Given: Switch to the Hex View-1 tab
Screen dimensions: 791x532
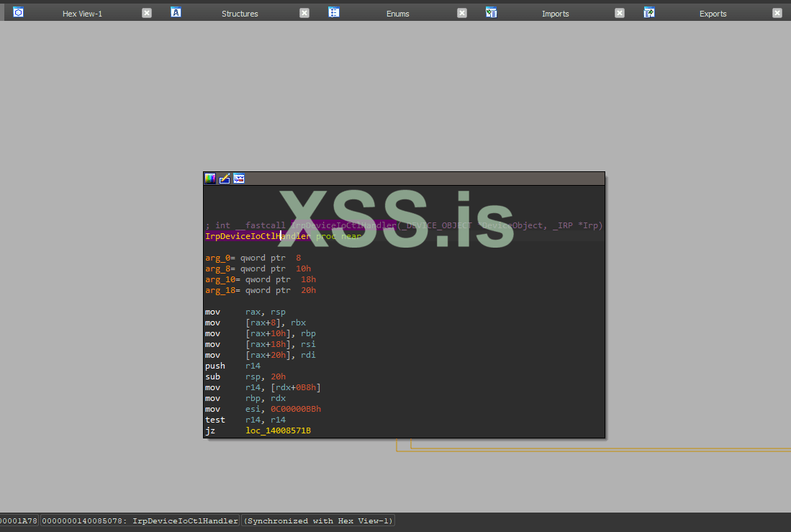Looking at the screenshot, I should click(82, 14).
